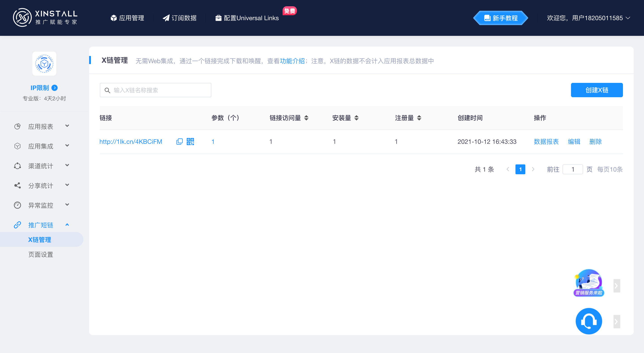The height and width of the screenshot is (353, 644).
Task: Click the 推广短链 link icon
Action: pos(17,225)
